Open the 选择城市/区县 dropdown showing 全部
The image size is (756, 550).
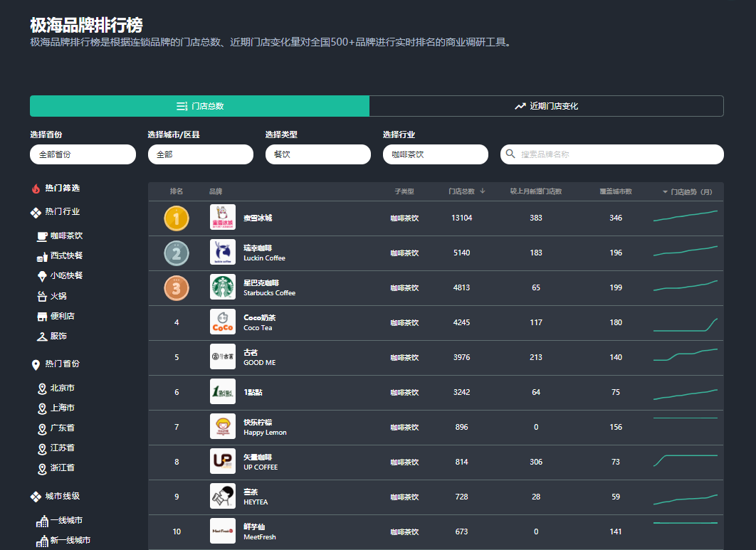point(201,154)
